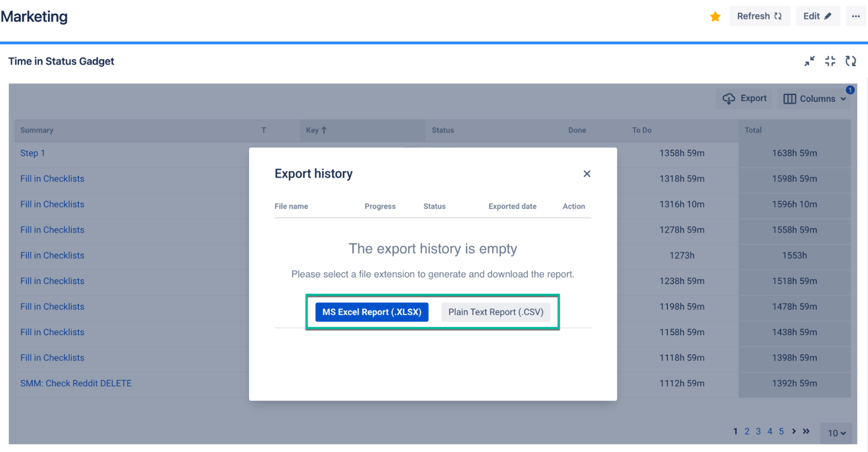This screenshot has height=452, width=868.
Task: Click the yellow star favorite icon
Action: click(715, 17)
